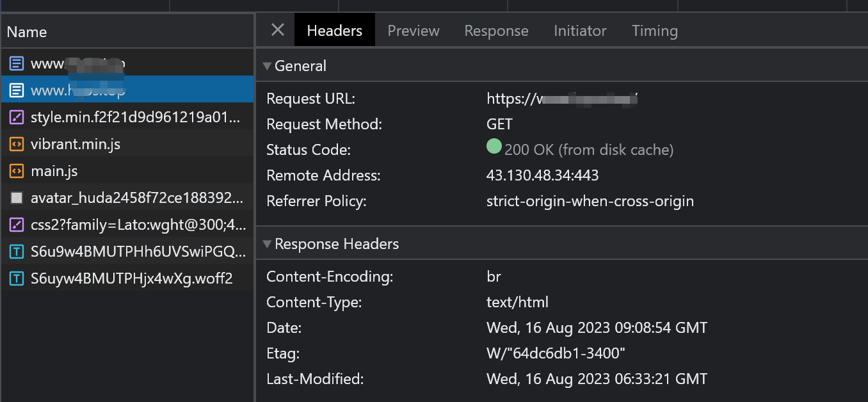Screen dimensions: 868x402
Task: Open the Response tab
Action: [x=496, y=31]
